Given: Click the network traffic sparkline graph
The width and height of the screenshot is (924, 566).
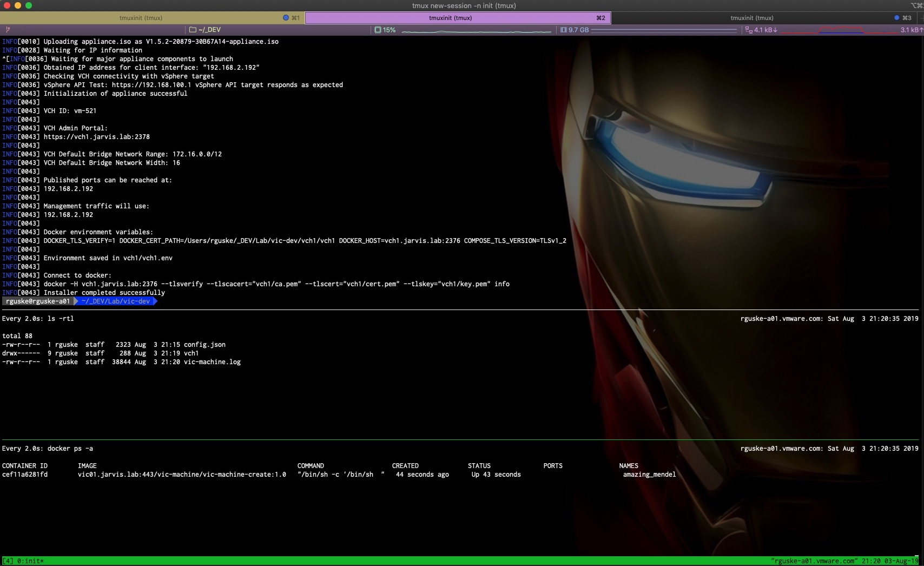Looking at the screenshot, I should [x=839, y=30].
